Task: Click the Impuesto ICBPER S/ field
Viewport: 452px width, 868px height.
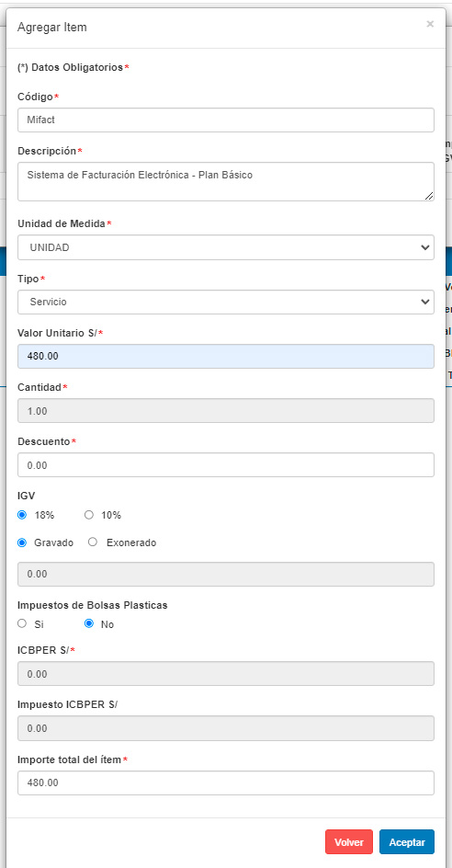Action: pos(226,728)
